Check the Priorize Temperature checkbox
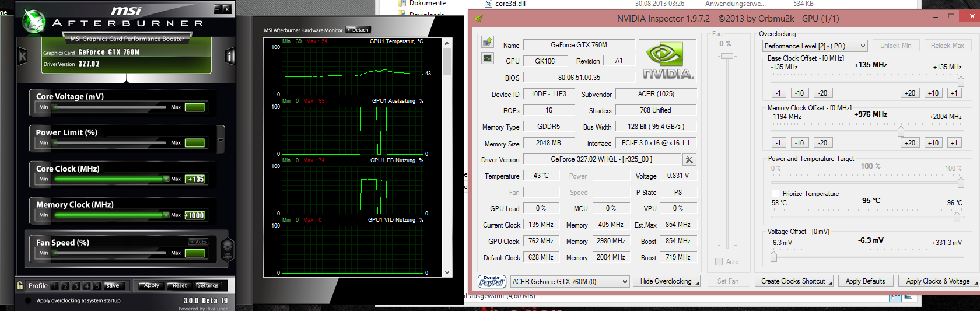Screen dimensions: 980x311 point(775,193)
